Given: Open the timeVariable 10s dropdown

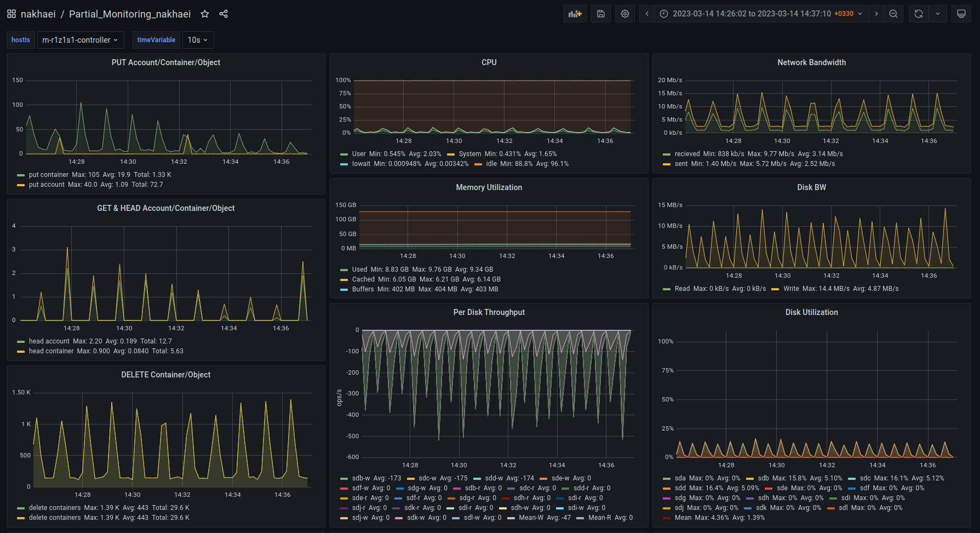Looking at the screenshot, I should (x=197, y=40).
